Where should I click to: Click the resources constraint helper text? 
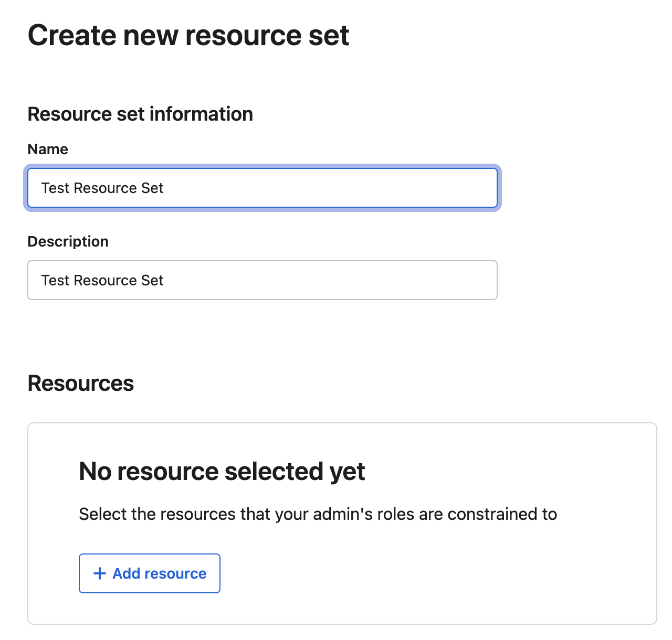[318, 514]
